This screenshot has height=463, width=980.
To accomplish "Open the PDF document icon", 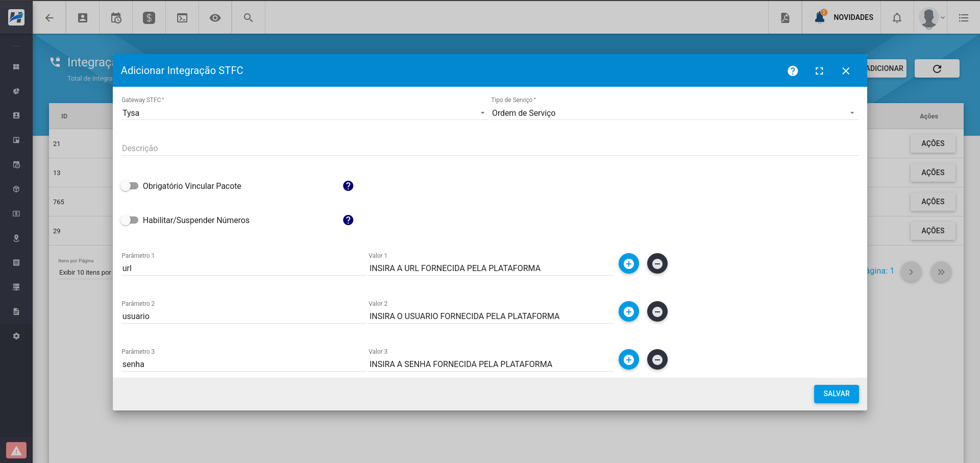I will [785, 18].
